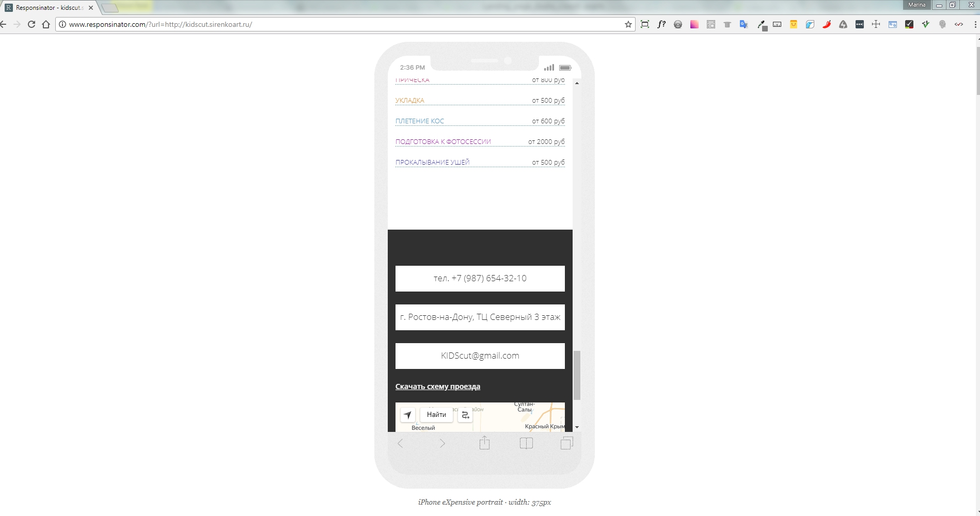Open the blue bird extension

tap(810, 24)
